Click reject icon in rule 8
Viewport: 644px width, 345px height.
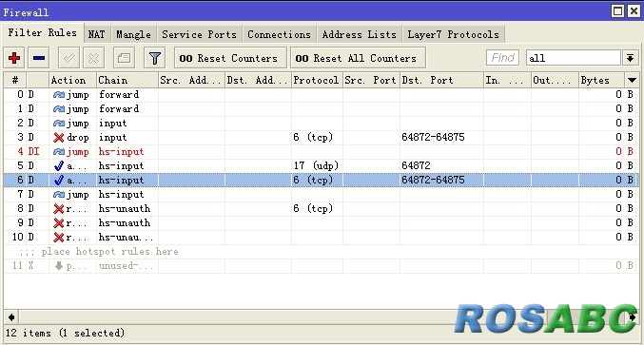[x=59, y=209]
